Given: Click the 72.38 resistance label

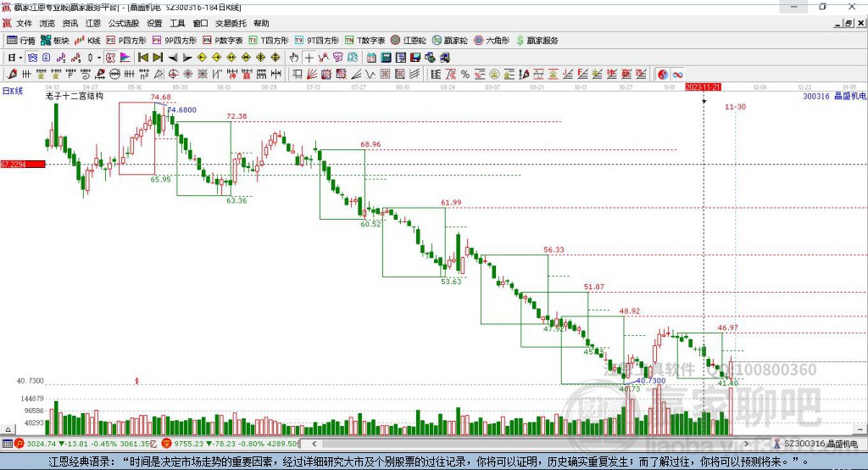Looking at the screenshot, I should (x=236, y=116).
